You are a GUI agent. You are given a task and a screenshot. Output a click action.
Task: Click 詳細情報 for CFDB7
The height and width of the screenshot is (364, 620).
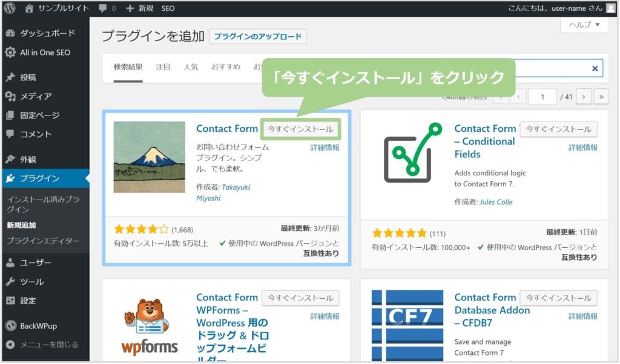click(x=583, y=316)
